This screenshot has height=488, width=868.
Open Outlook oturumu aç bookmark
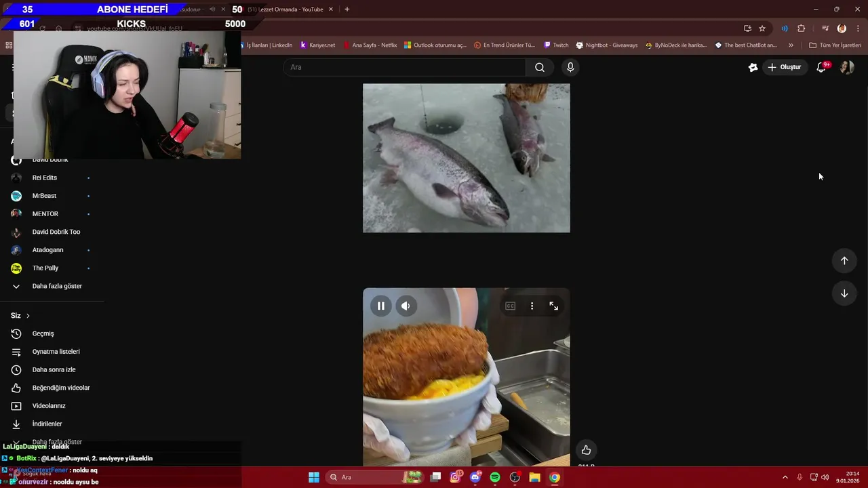pos(435,45)
